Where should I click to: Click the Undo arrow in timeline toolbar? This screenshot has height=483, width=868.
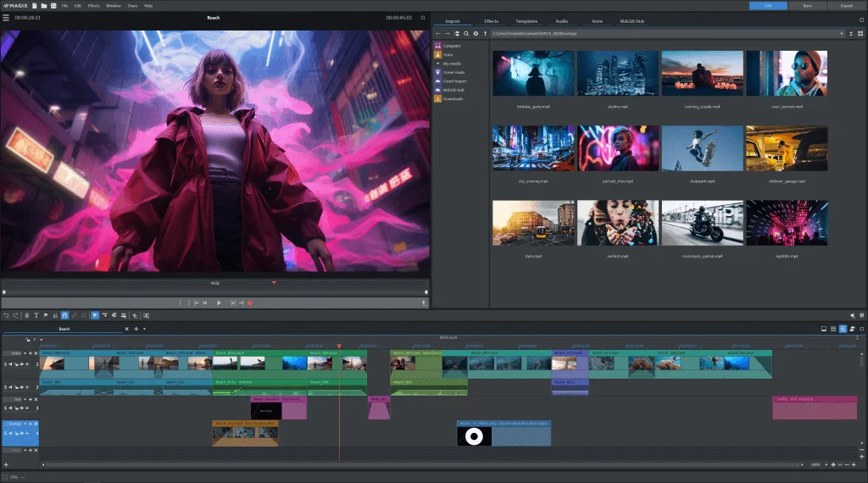6,315
